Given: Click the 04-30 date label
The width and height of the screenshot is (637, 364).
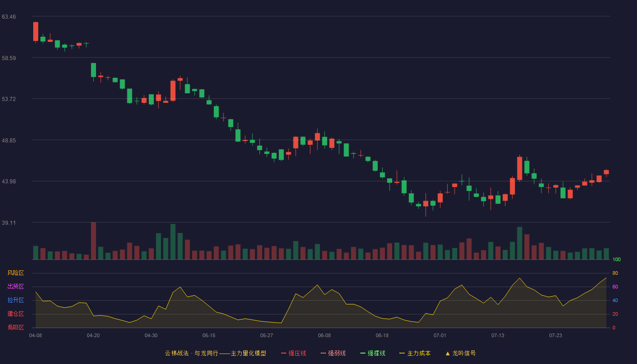Looking at the screenshot, I should [151, 335].
